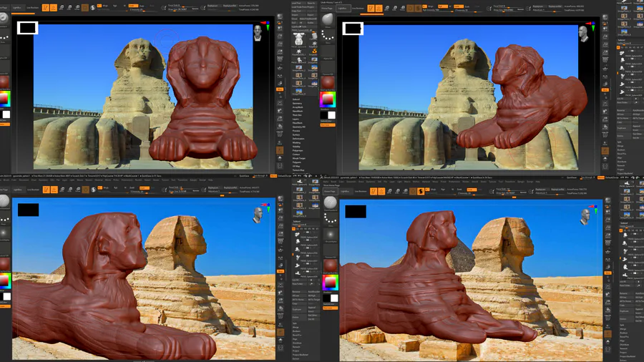Pick color in top-right window color picker
Screen dimensions: 644x362
328,99
